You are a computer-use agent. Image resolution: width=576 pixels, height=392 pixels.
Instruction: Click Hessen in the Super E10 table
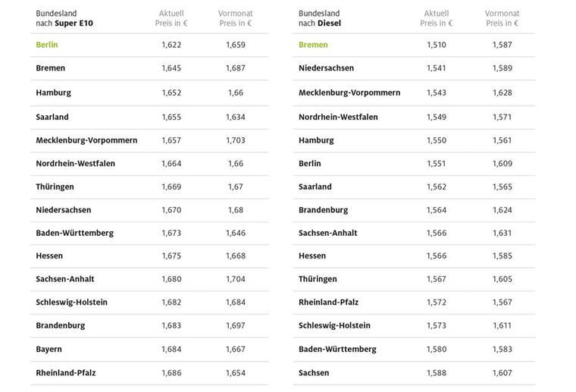tap(49, 256)
